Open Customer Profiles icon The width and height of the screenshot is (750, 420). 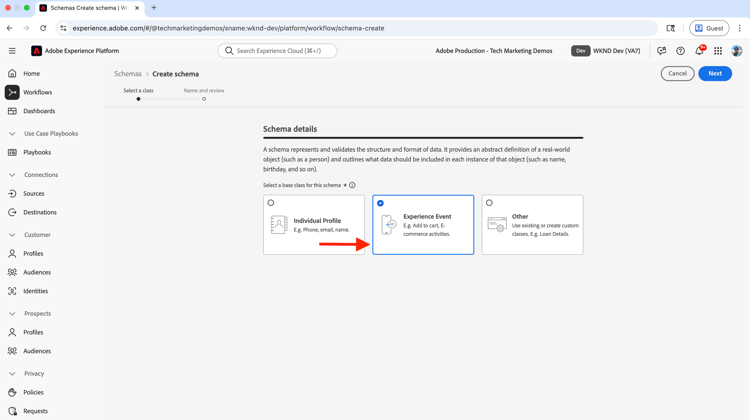click(12, 254)
